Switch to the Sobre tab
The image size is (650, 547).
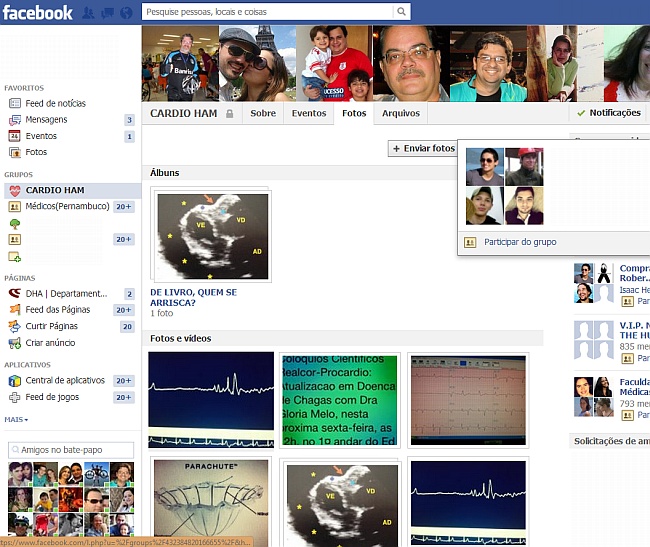pos(263,114)
